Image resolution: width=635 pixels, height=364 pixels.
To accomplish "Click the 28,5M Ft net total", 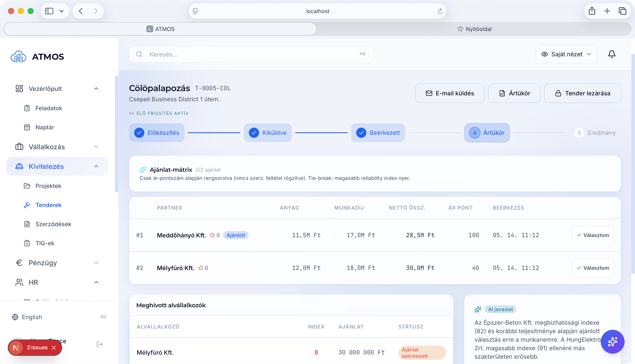I will point(420,235).
